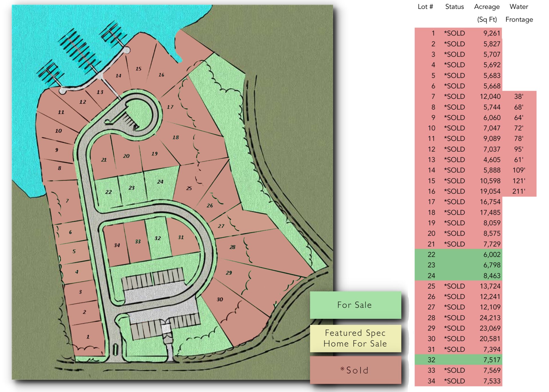
Task: Open the Lot # column header
Action: [x=426, y=7]
